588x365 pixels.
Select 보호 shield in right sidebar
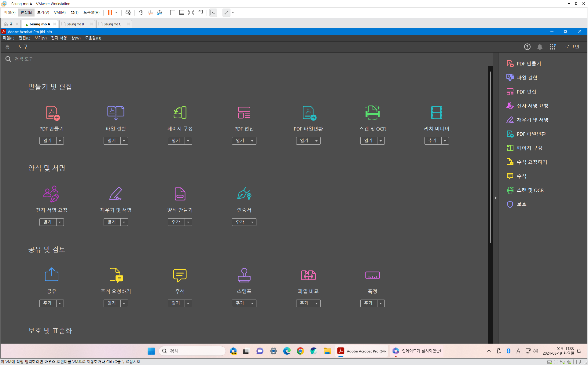coord(516,204)
